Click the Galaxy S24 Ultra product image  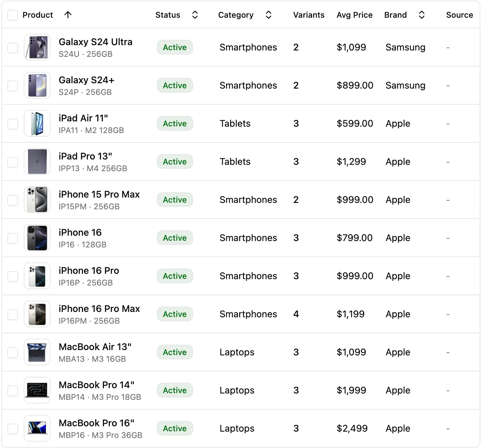(x=37, y=47)
